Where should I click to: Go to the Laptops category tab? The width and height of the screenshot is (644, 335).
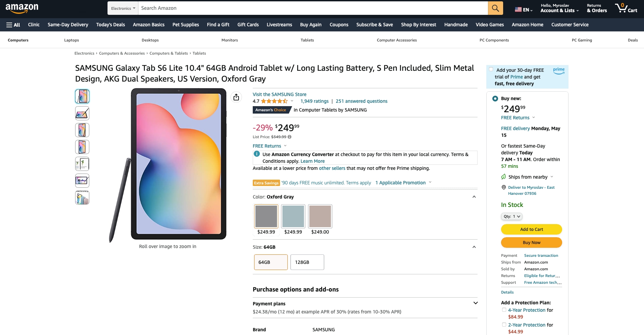[71, 40]
